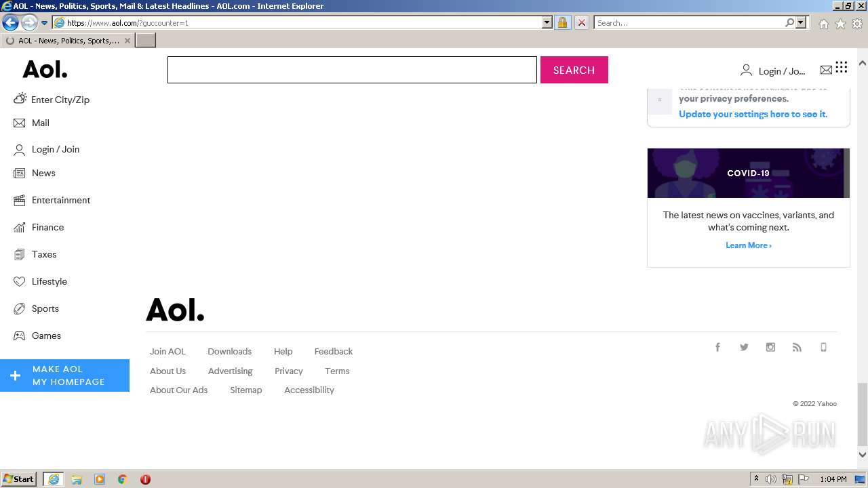Open the recent pages dropdown arrow
This screenshot has width=868, height=488.
point(44,23)
